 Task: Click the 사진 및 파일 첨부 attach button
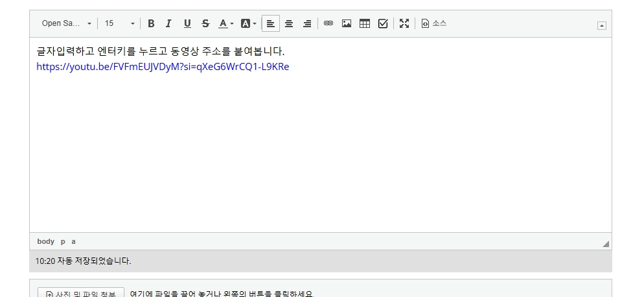tap(81, 293)
